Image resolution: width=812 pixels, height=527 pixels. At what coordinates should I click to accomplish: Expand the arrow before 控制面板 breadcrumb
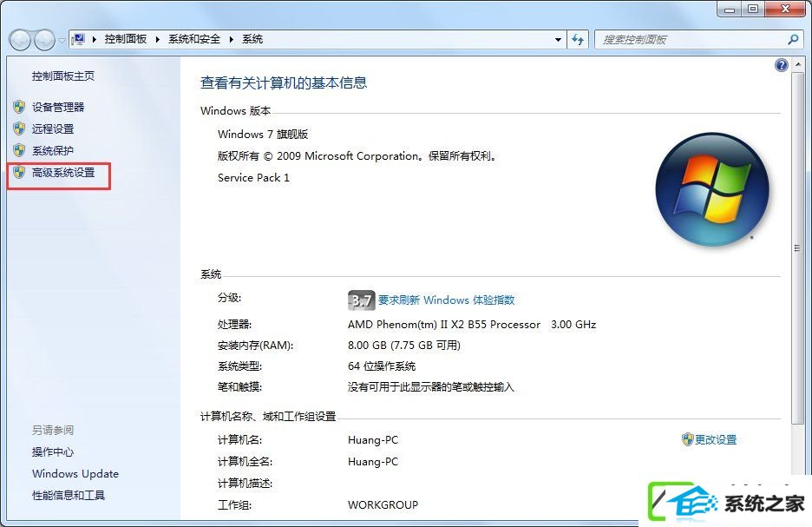(x=95, y=39)
